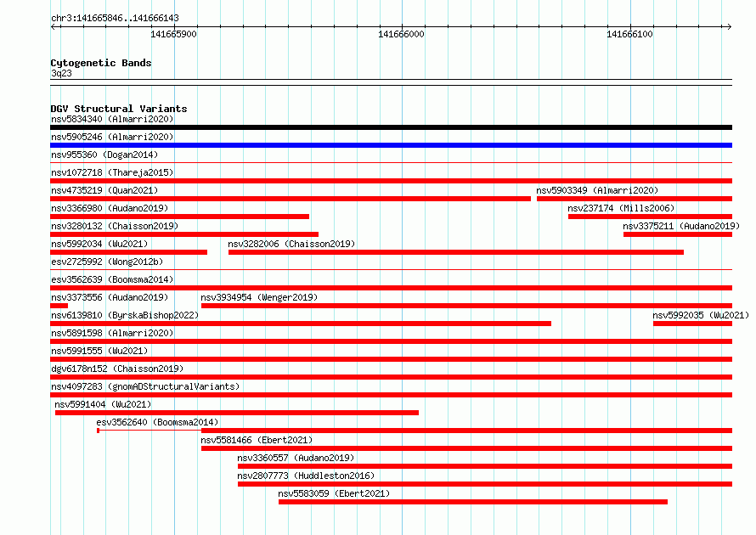This screenshot has width=756, height=535.
Task: Click ruler position 141665900
Action: tap(173, 34)
